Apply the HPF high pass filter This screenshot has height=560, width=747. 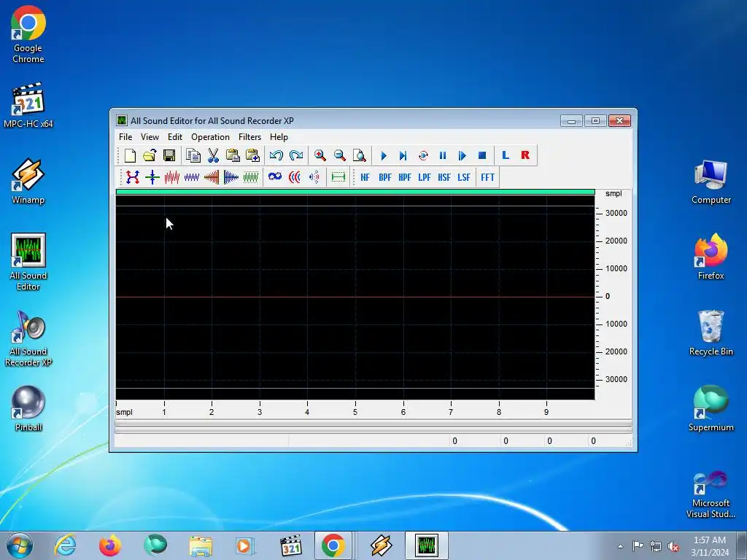tap(404, 177)
